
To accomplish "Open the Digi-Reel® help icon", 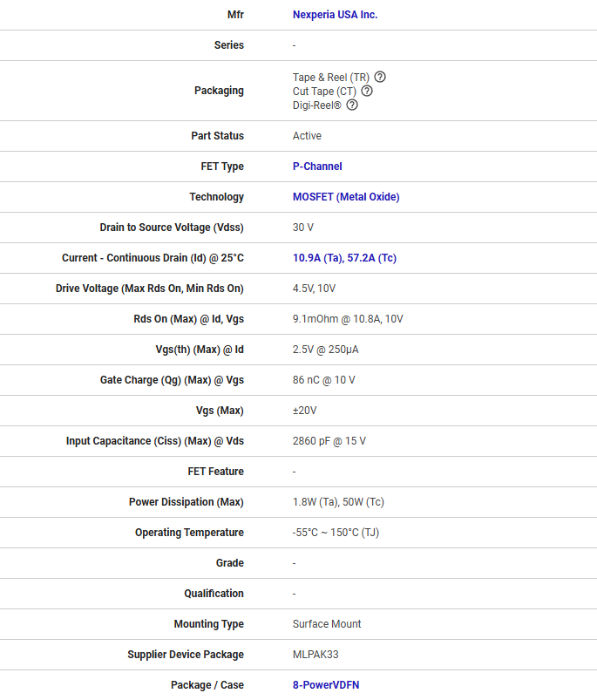I will pyautogui.click(x=352, y=105).
